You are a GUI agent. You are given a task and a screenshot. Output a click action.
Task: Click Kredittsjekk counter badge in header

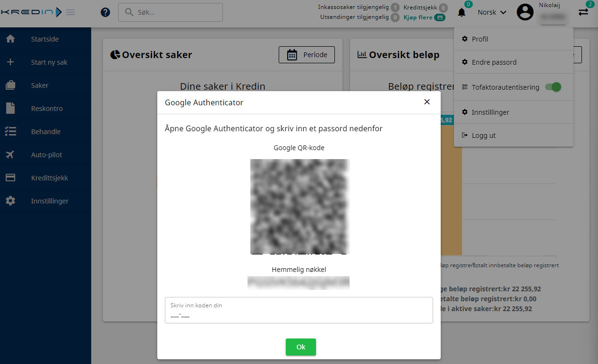pos(443,8)
